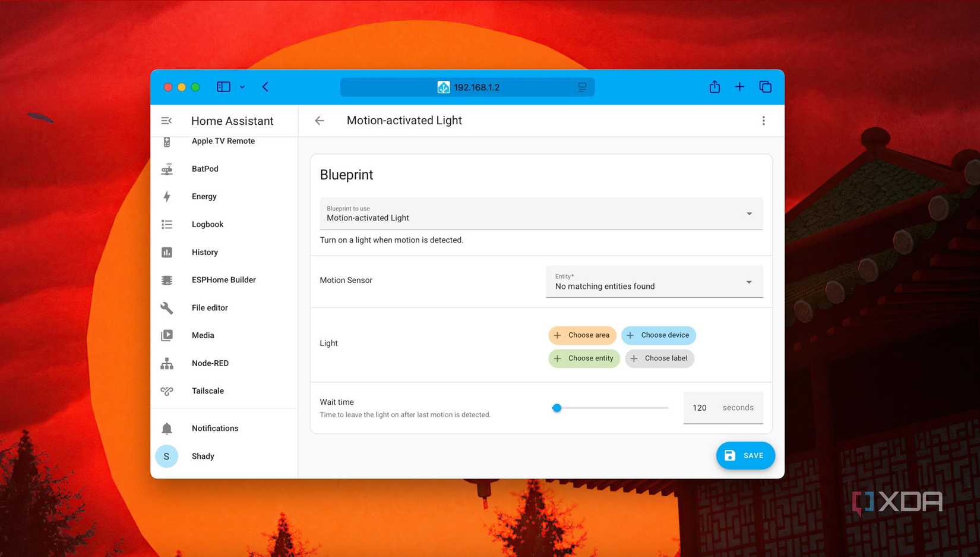The width and height of the screenshot is (980, 557).
Task: Show the browser tab overview icon
Action: (765, 87)
